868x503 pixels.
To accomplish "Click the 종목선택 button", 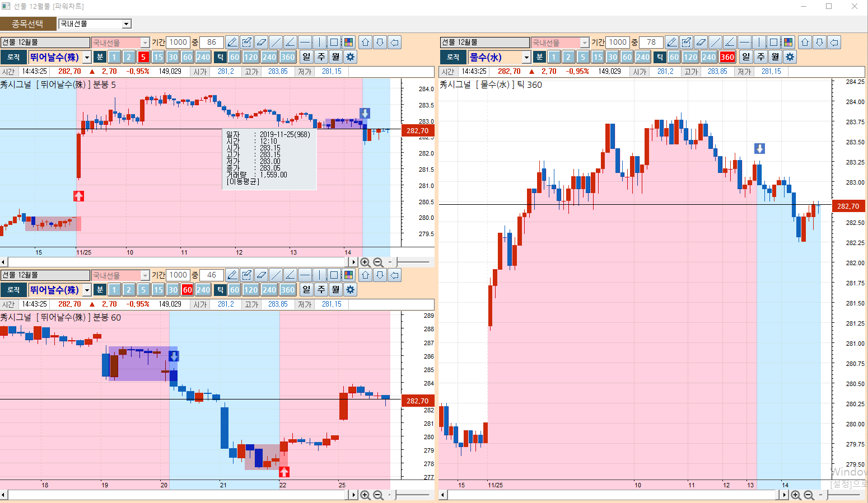I will click(x=28, y=23).
